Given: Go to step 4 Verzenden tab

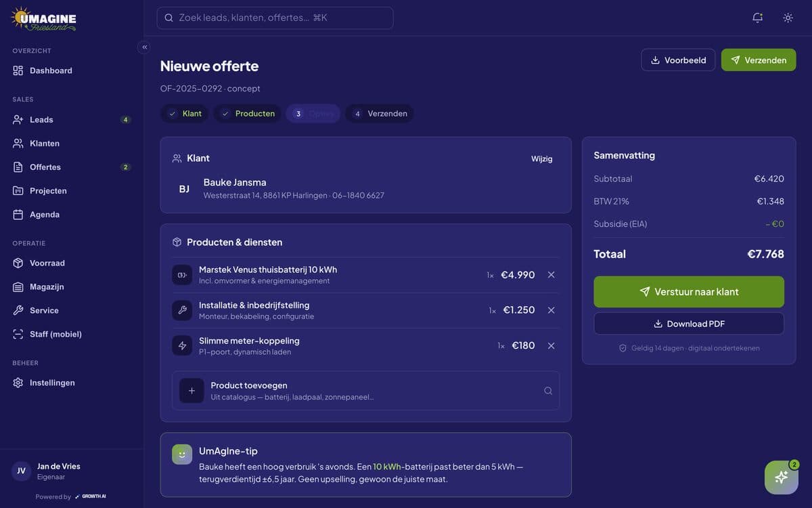Looking at the screenshot, I should (380, 113).
